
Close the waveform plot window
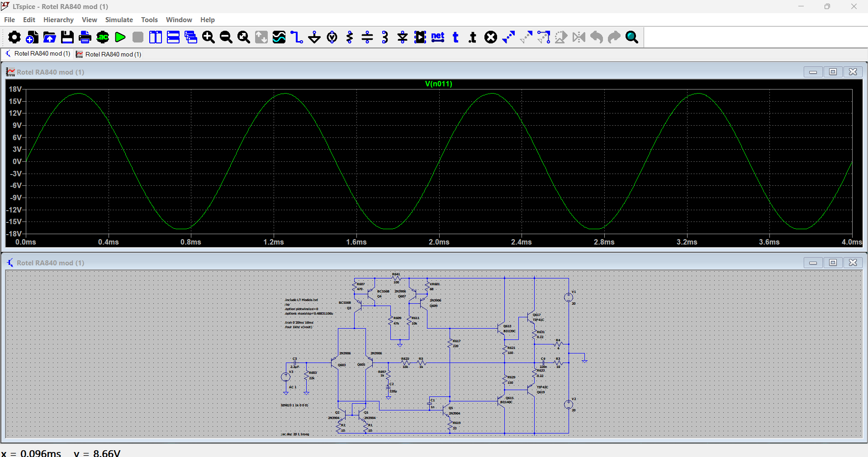(853, 72)
